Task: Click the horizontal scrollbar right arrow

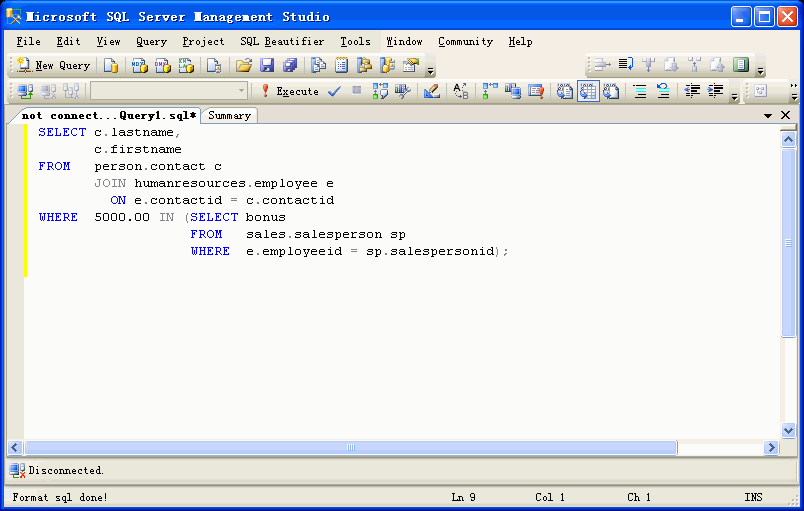Action: click(771, 447)
